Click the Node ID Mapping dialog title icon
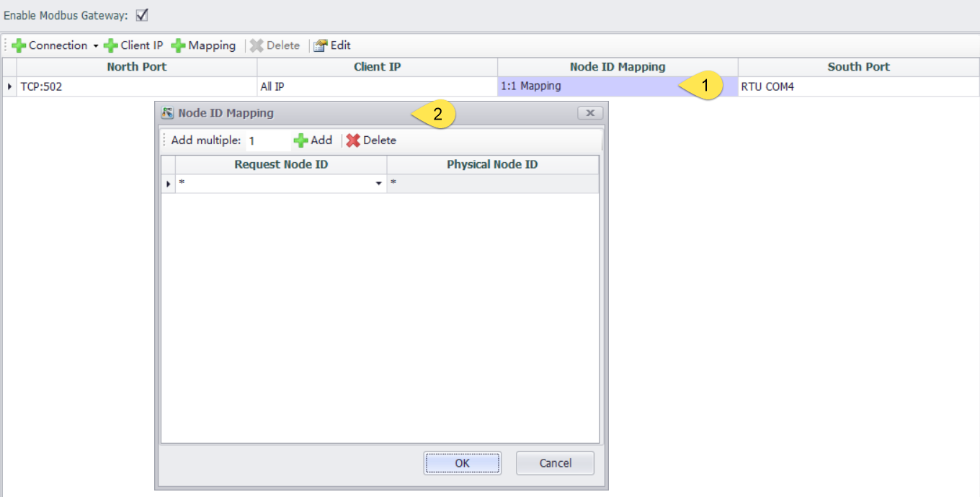Screen dimensions: 980x497 [x=168, y=113]
